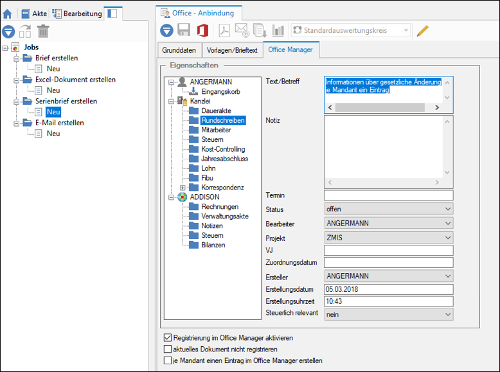Check je Mandant einen Eintrag erstellen
This screenshot has height=372, width=500.
tap(168, 360)
